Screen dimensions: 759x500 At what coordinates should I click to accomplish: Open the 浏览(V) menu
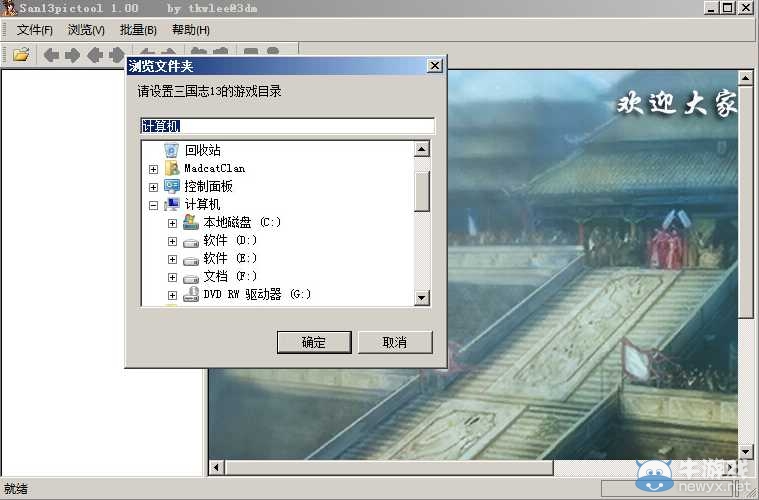click(86, 30)
